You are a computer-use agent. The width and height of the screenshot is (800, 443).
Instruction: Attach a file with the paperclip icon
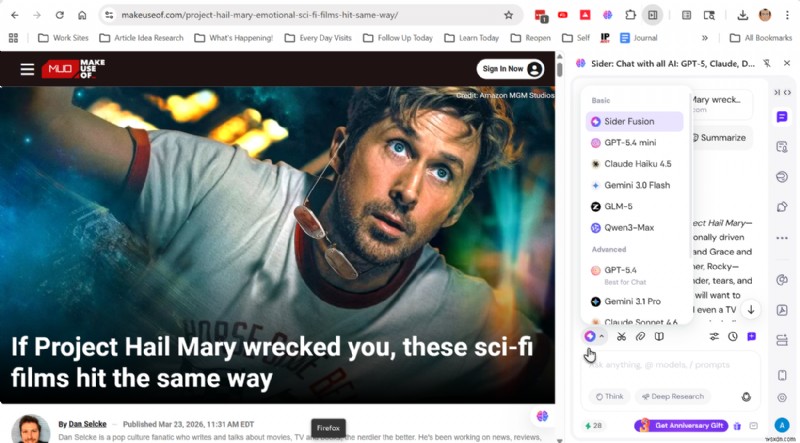640,336
